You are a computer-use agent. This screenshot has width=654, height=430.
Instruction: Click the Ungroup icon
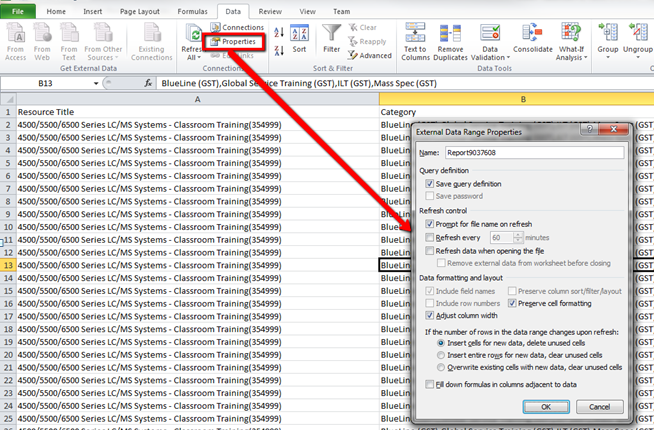[x=638, y=33]
